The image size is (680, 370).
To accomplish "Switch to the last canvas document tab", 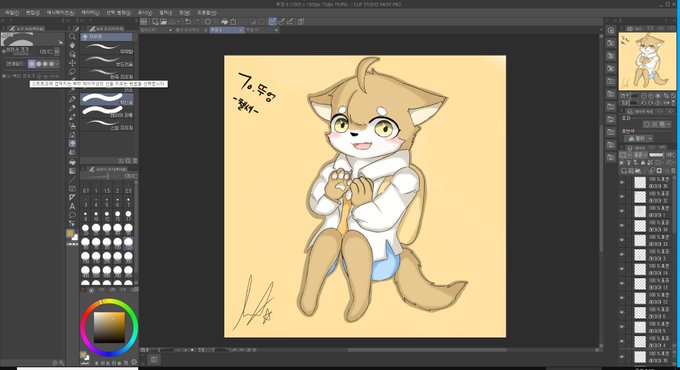I will [x=262, y=30].
